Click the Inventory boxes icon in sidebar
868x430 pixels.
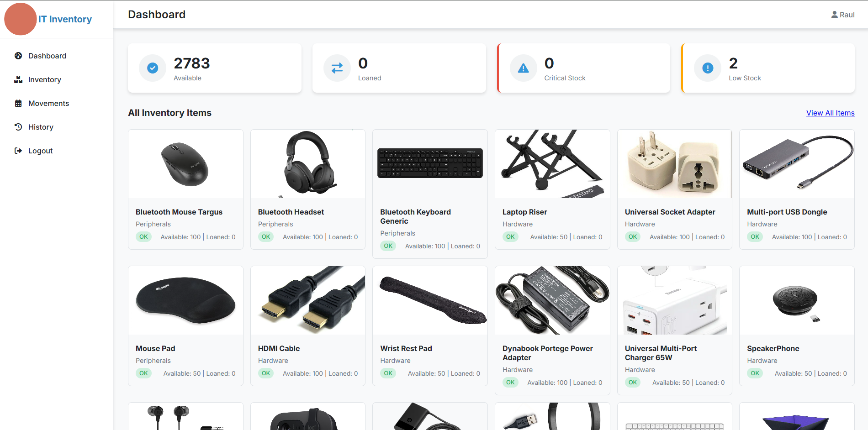pos(18,79)
